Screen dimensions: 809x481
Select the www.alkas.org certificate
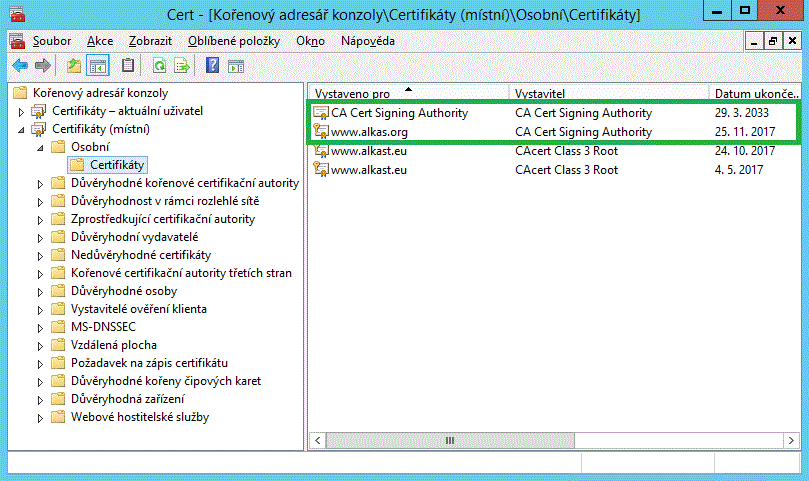coord(369,132)
